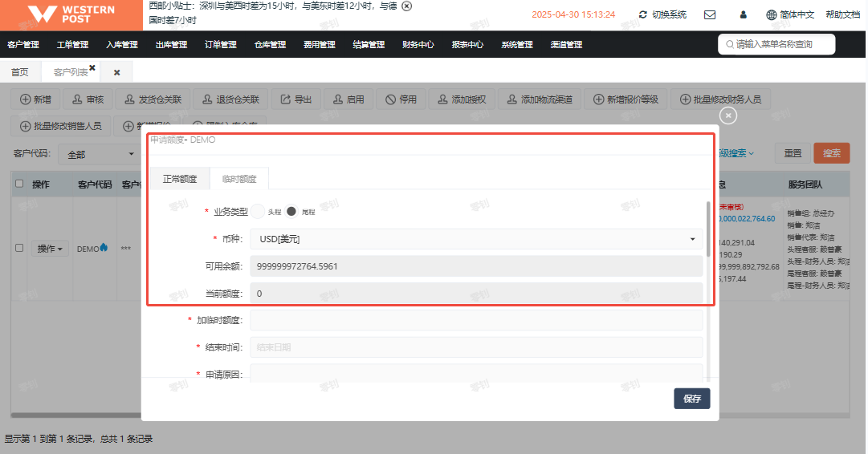Image resolution: width=868 pixels, height=454 pixels.
Task: Click 添加授权 toolbar button
Action: point(462,99)
